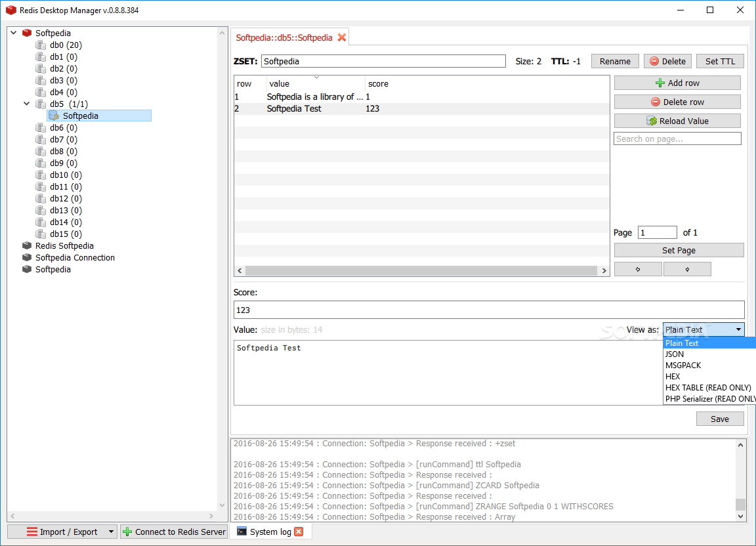Click the db7 database icon
This screenshot has height=546, width=756.
(x=41, y=139)
